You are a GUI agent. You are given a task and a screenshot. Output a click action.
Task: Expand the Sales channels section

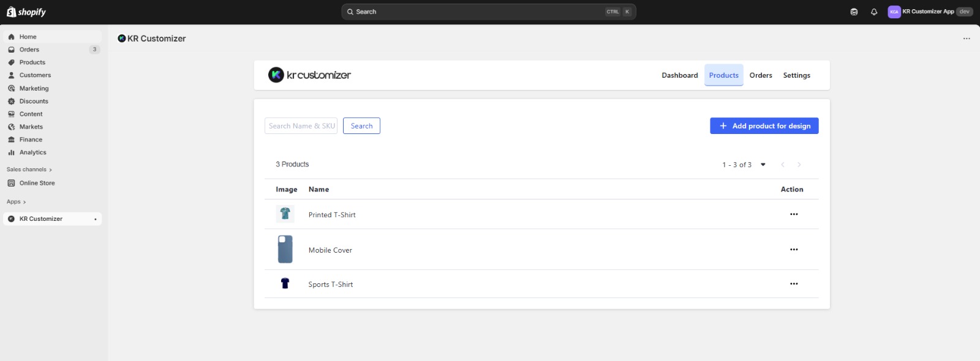pyautogui.click(x=29, y=169)
